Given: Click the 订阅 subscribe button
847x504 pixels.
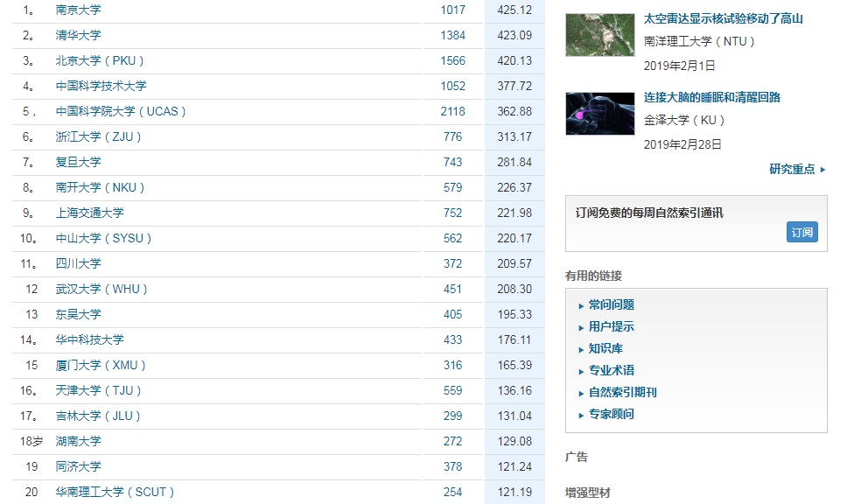Looking at the screenshot, I should (801, 232).
